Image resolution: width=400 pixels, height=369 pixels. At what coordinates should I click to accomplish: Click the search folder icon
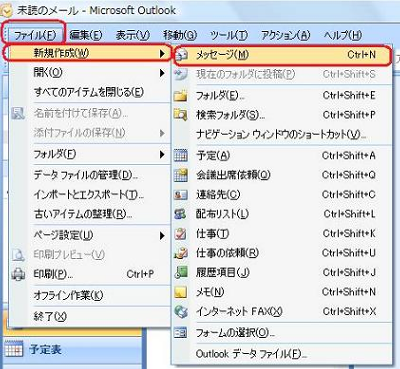click(181, 115)
